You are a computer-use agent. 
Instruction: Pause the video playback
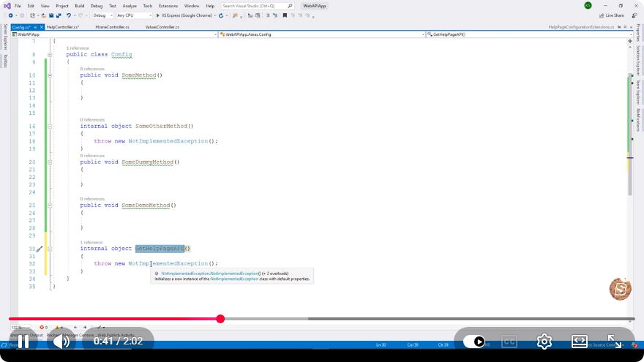(23, 342)
